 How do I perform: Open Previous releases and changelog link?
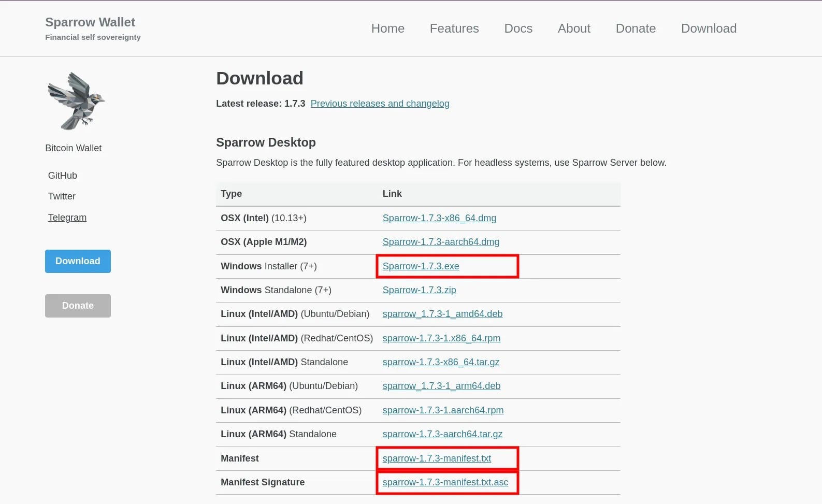click(x=380, y=104)
